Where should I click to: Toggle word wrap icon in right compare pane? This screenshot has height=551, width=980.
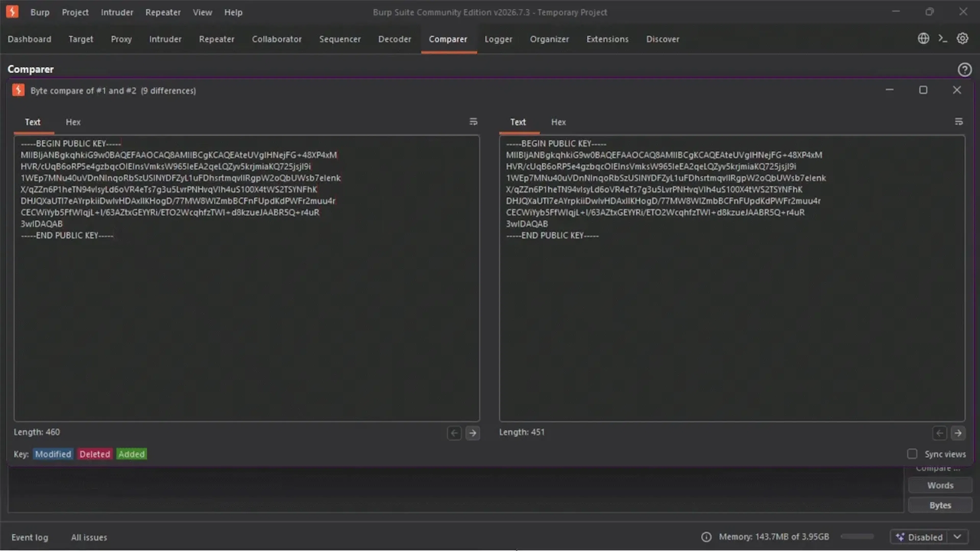pos(959,122)
